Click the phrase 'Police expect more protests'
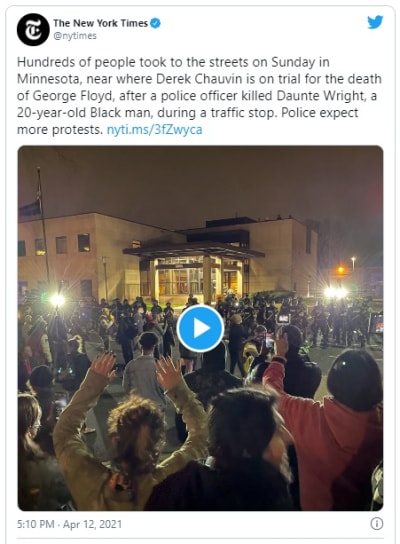Screen dimensions: 400x544 188,121
